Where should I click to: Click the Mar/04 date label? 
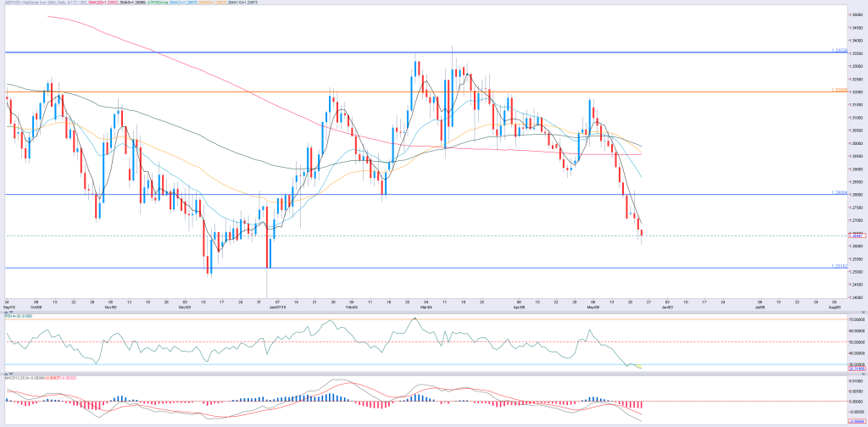click(x=426, y=306)
